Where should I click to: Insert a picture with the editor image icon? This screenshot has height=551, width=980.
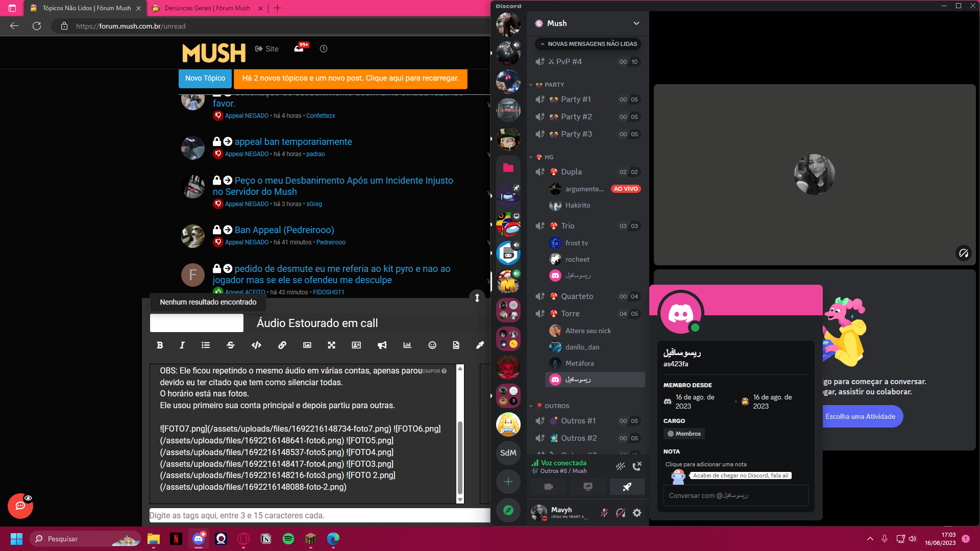pos(307,345)
